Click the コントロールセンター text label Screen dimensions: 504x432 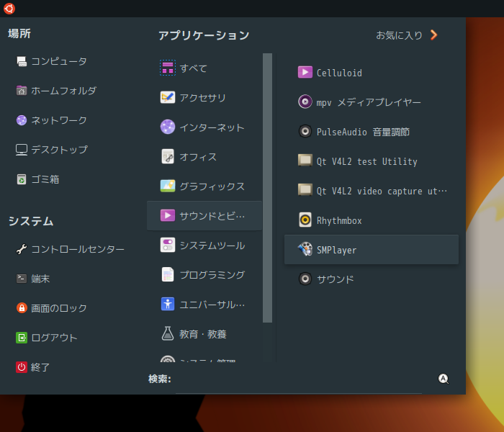78,249
